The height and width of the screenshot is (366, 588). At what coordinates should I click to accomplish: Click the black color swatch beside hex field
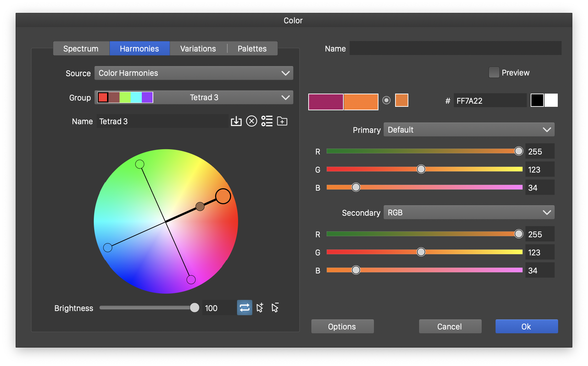(537, 101)
